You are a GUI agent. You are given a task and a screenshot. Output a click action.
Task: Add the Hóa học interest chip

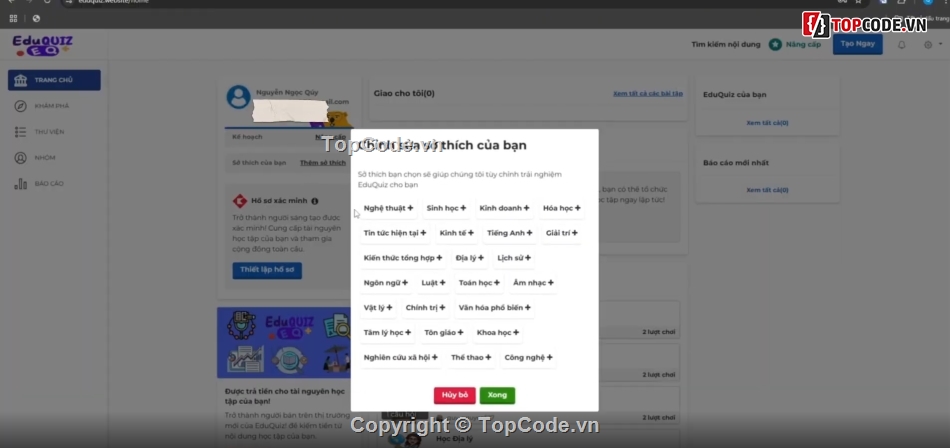pos(562,209)
